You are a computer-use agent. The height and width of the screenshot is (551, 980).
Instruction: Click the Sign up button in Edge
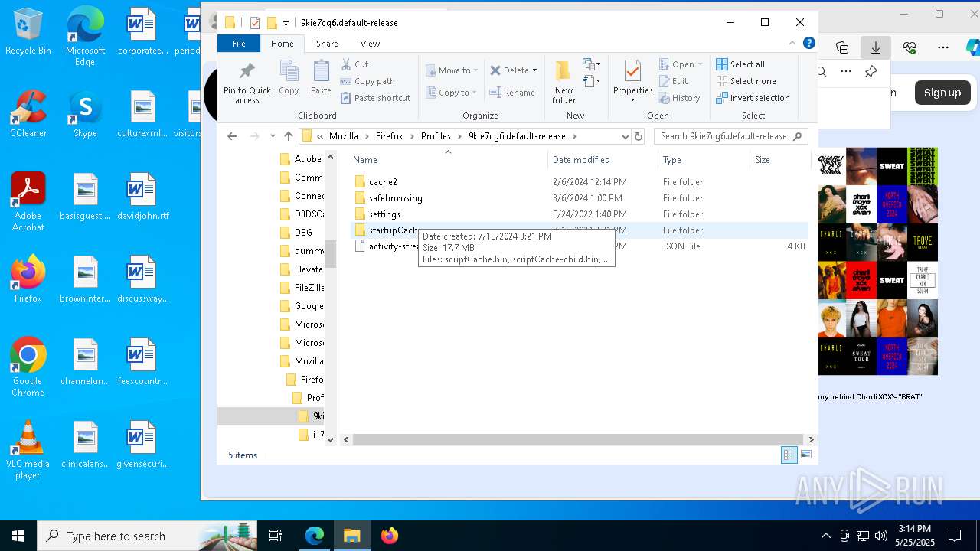click(942, 93)
